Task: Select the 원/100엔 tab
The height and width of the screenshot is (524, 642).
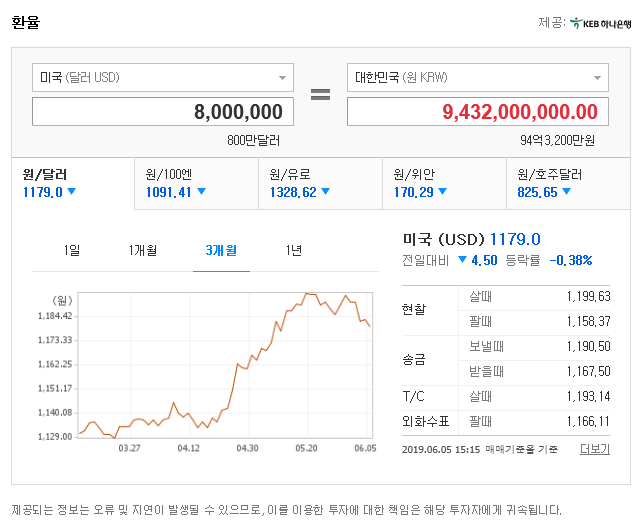Action: pyautogui.click(x=196, y=182)
